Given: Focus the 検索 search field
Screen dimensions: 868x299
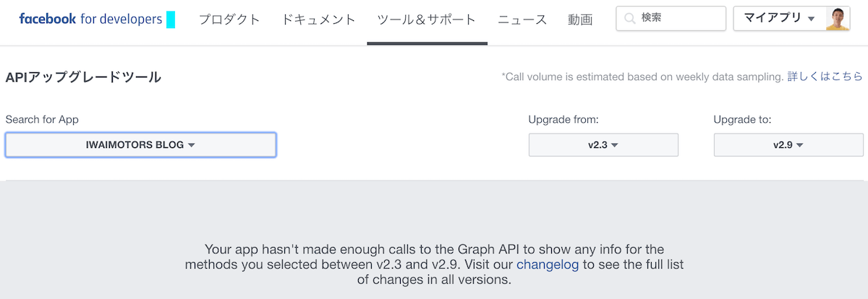Looking at the screenshot, I should pyautogui.click(x=671, y=18).
